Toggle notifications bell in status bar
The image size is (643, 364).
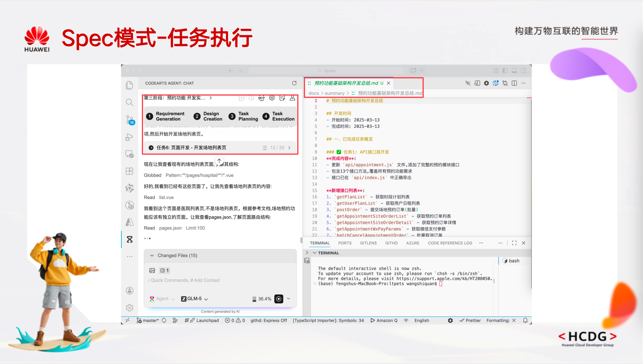coord(525,320)
